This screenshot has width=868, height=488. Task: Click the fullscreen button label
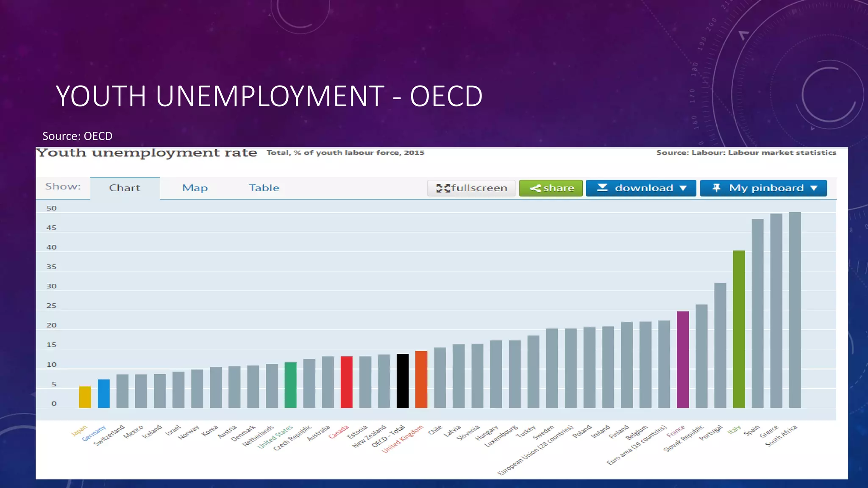pyautogui.click(x=479, y=188)
